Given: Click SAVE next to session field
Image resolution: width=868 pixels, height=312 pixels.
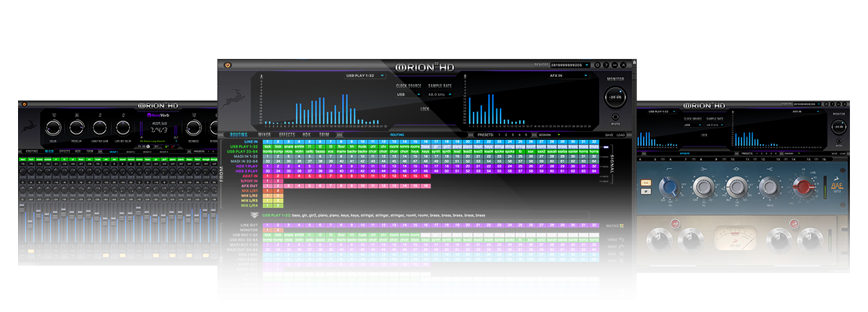Looking at the screenshot, I should [609, 135].
